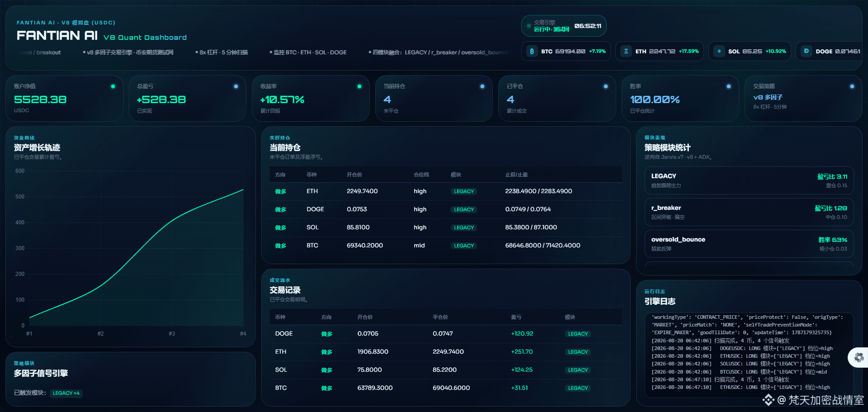Click the #3 label on the chart x-axis
Image resolution: width=868 pixels, height=412 pixels.
click(x=172, y=334)
